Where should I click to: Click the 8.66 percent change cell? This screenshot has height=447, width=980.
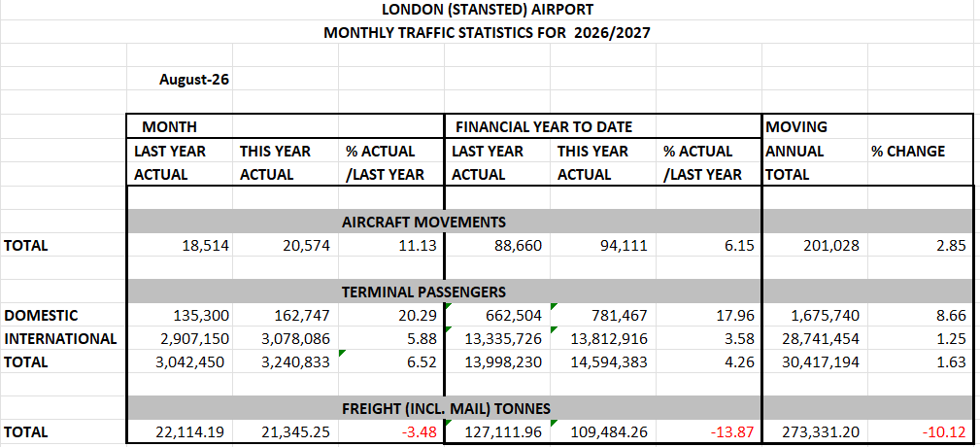tap(920, 315)
